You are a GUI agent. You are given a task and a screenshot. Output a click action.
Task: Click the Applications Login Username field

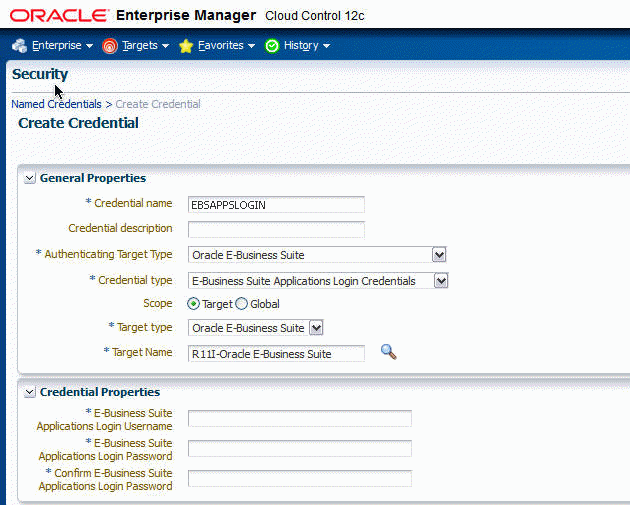[x=300, y=419]
